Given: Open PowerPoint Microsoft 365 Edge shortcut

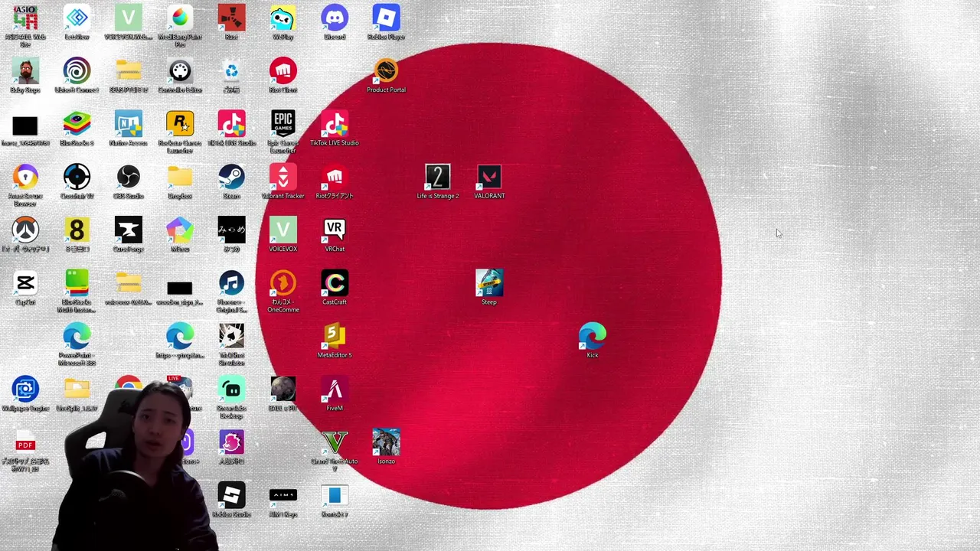Looking at the screenshot, I should coord(77,337).
